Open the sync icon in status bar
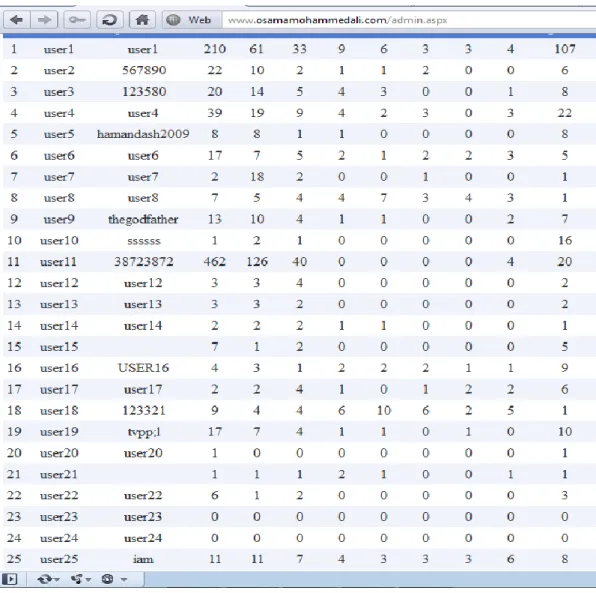This screenshot has width=596, height=593. pos(44,579)
